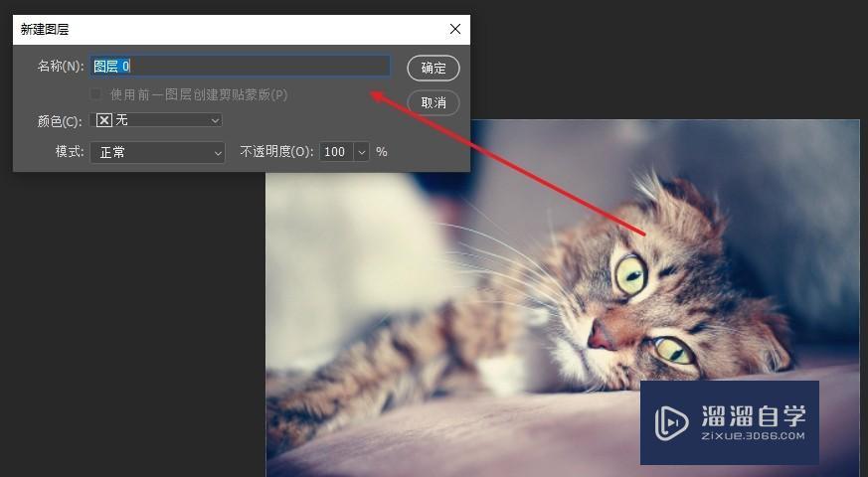
Task: Click the crossed box icon beside 无
Action: coord(104,120)
